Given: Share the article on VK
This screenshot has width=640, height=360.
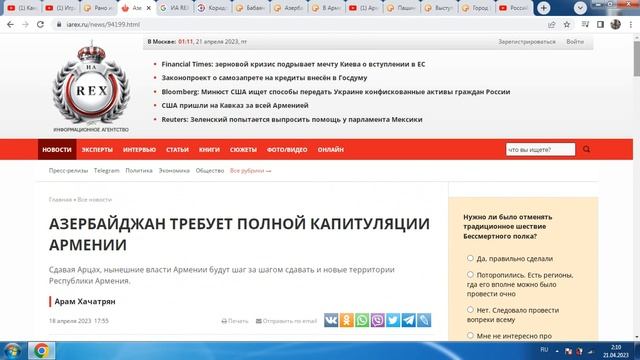Looking at the screenshot, I should click(x=331, y=320).
